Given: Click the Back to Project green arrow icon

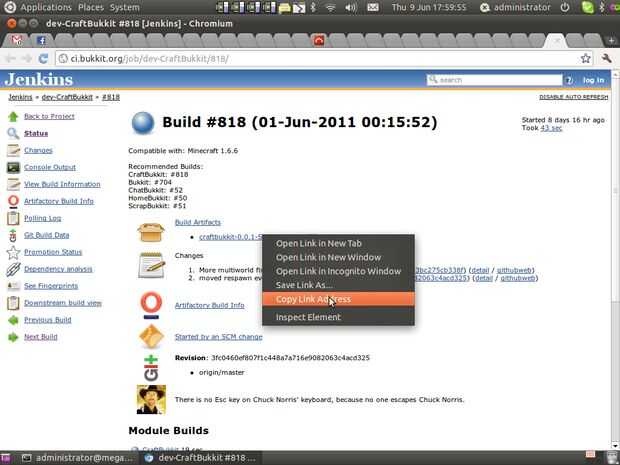Looking at the screenshot, I should point(13,116).
